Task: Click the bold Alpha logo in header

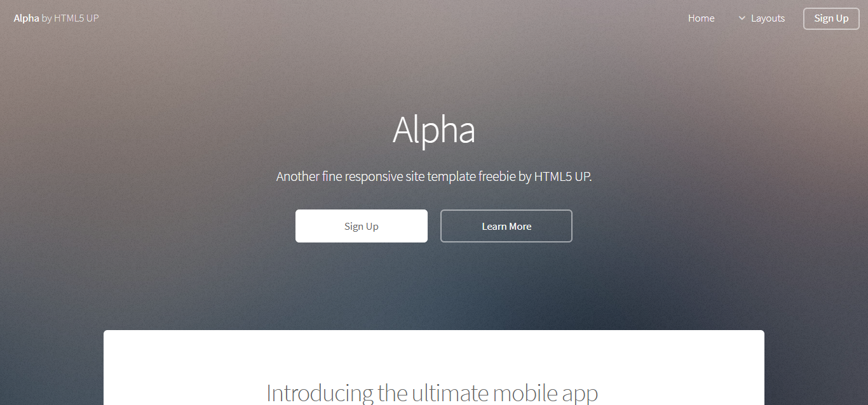Action: click(26, 18)
